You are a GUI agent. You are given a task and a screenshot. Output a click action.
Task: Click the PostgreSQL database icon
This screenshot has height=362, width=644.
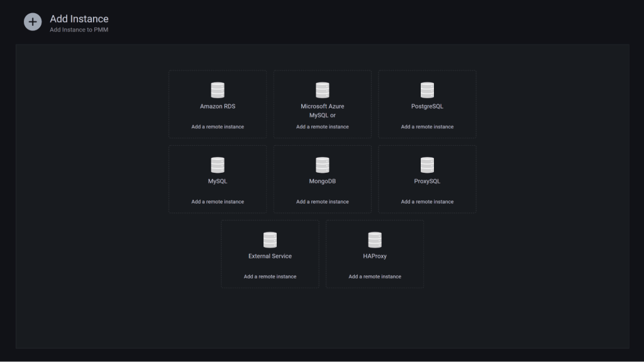[427, 90]
